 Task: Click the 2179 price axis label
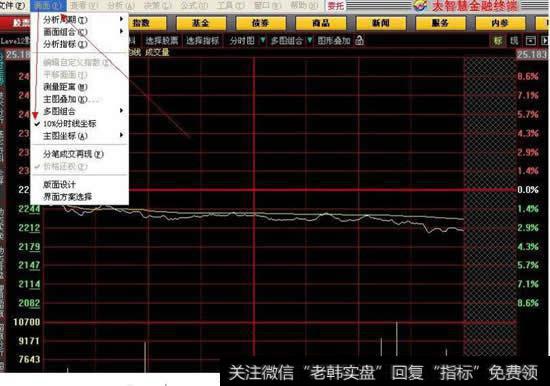(x=29, y=247)
